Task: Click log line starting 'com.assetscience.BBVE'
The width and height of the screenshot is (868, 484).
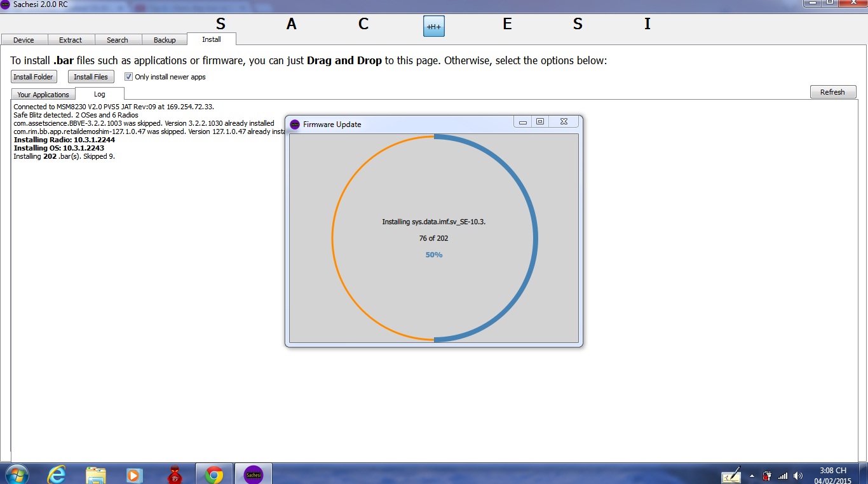Action: [x=144, y=123]
